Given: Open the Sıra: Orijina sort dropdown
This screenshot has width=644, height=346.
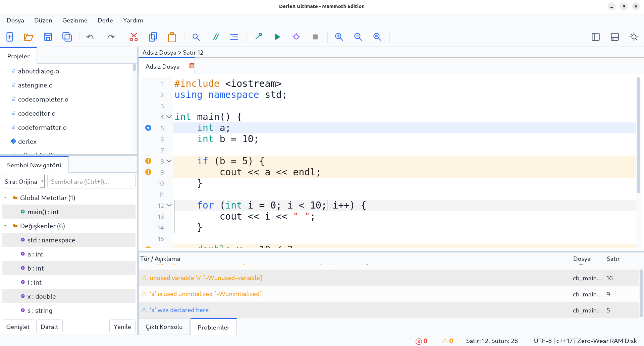Looking at the screenshot, I should tap(23, 181).
